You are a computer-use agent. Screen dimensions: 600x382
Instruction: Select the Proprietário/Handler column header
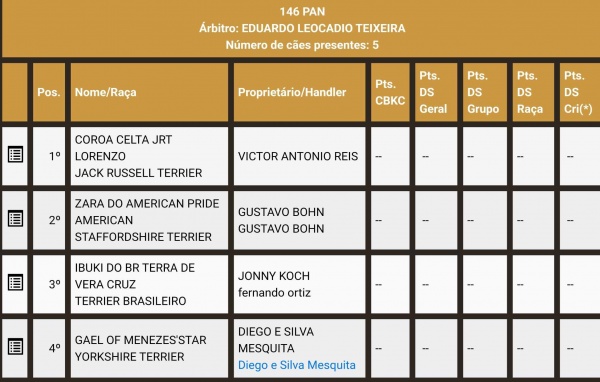point(299,92)
